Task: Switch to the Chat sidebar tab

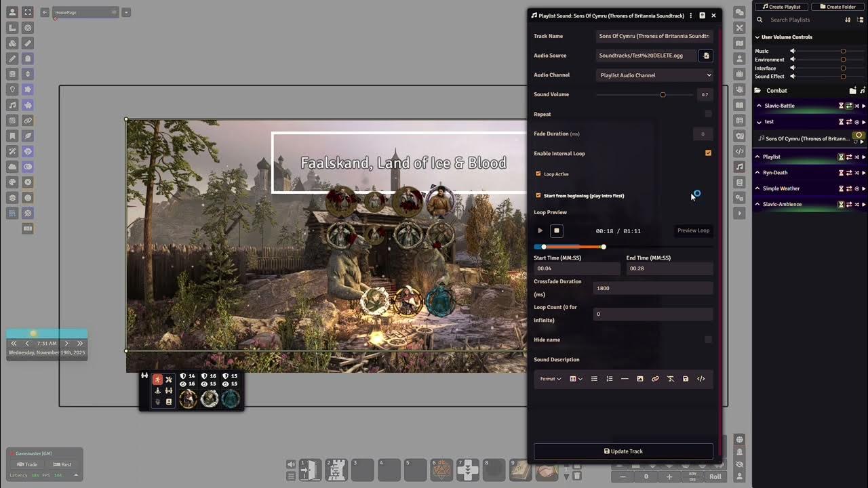Action: pos(740,12)
